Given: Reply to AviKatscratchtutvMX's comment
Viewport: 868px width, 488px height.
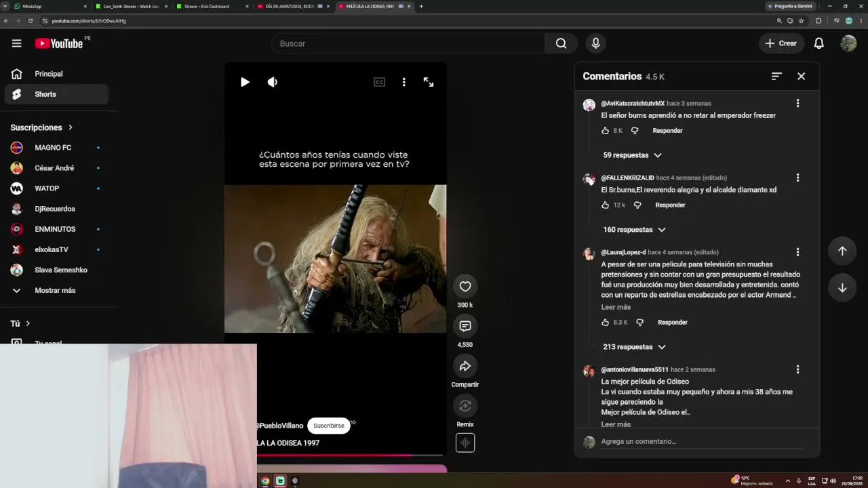Looking at the screenshot, I should point(667,131).
